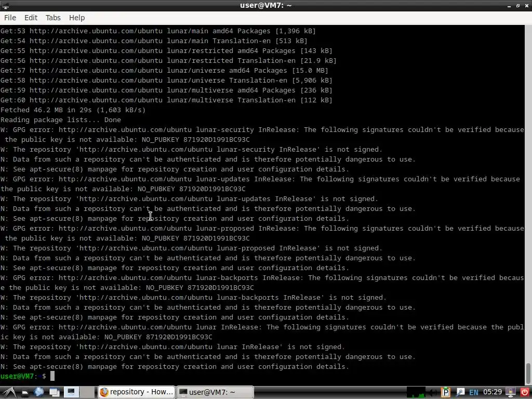Switch to the first desktop in pager
Screen dimensions: 532x399
coord(71,392)
